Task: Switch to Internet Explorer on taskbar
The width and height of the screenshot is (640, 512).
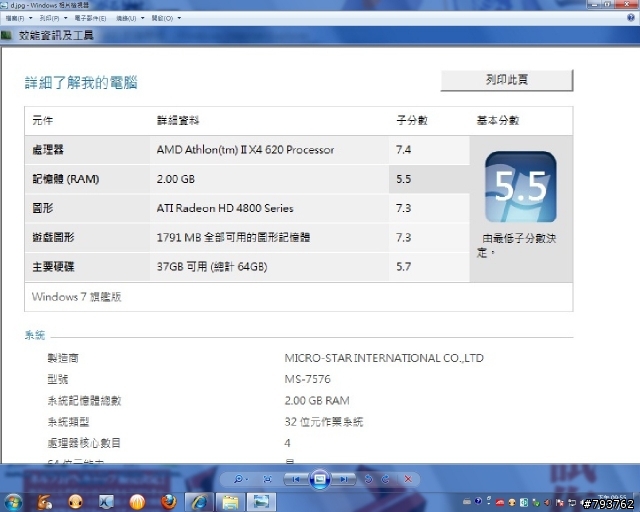Action: (199, 502)
